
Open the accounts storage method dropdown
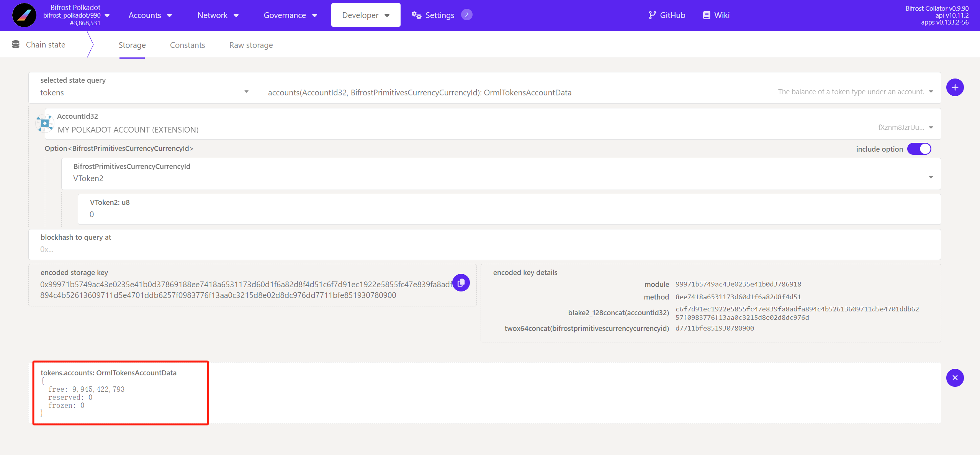coord(931,92)
